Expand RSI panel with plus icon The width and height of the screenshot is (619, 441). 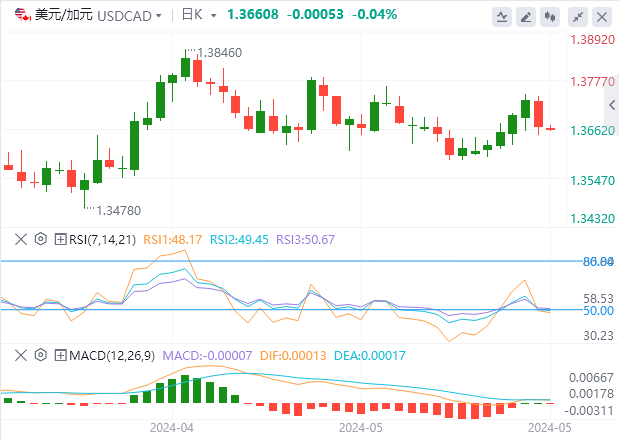60,239
